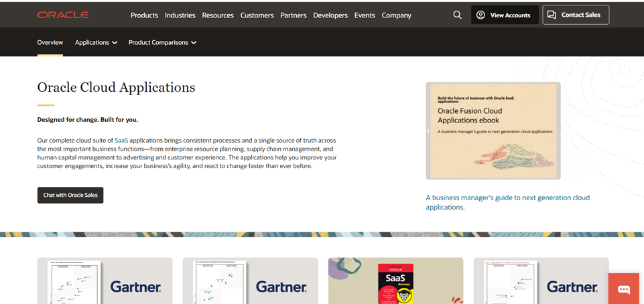Screen dimensions: 644x304
Task: Open the fourth Gartner report card
Action: coord(541,281)
